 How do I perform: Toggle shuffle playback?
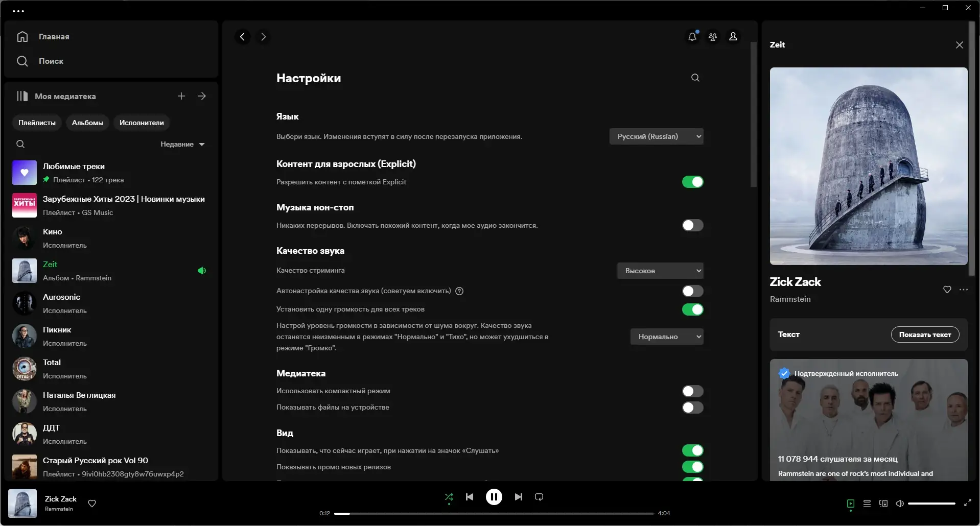pyautogui.click(x=449, y=497)
